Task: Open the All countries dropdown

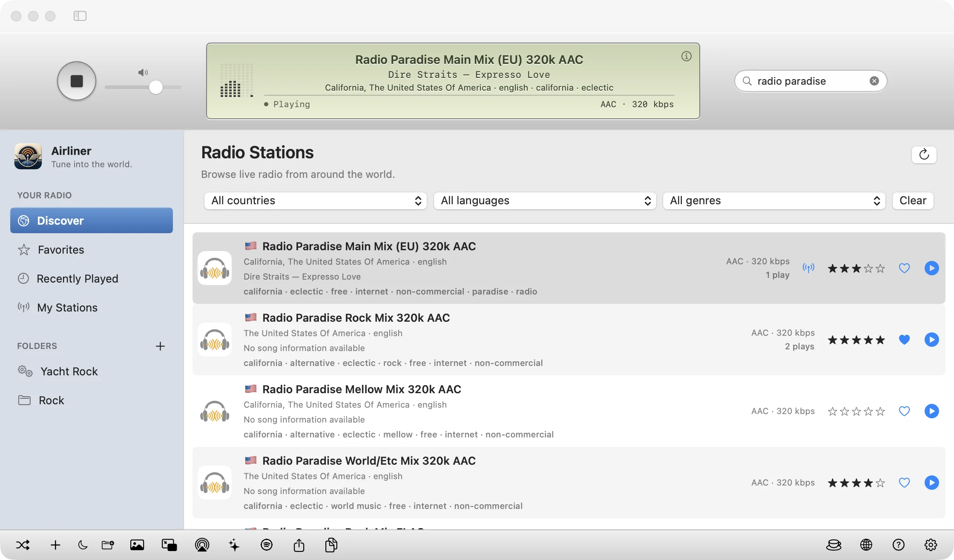Action: 316,200
